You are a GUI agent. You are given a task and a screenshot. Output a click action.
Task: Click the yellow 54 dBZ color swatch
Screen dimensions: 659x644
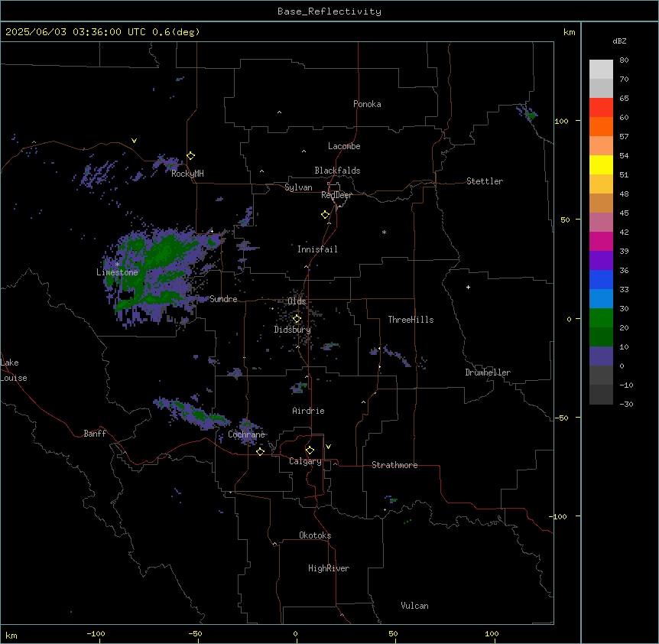point(601,164)
